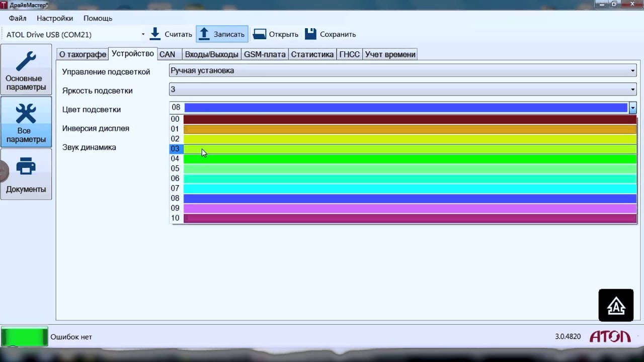Click the version number 3.0.4820
Screen dimensions: 644x362
[568, 337]
